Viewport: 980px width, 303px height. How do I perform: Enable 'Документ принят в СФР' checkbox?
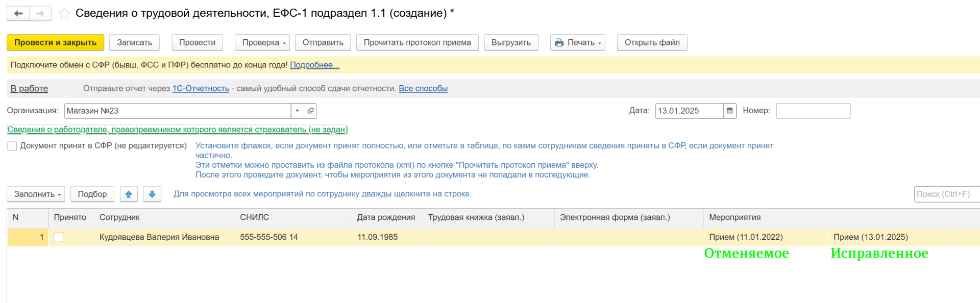click(12, 146)
